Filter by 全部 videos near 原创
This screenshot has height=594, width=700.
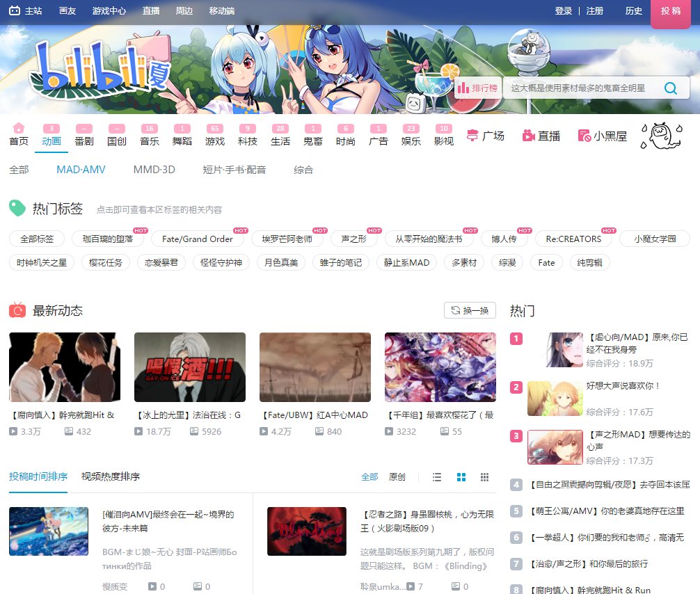tap(369, 477)
